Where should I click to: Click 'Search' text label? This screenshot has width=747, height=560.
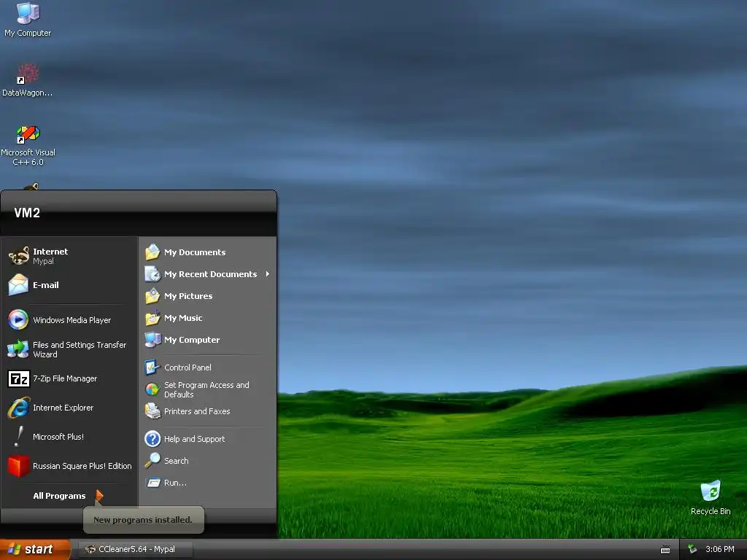[x=177, y=461]
